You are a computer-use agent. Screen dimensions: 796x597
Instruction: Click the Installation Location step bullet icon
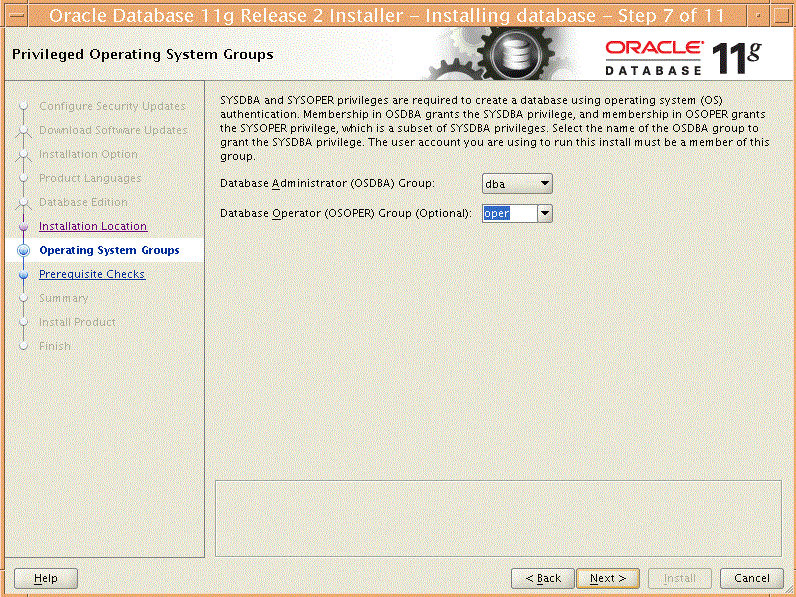(23, 226)
